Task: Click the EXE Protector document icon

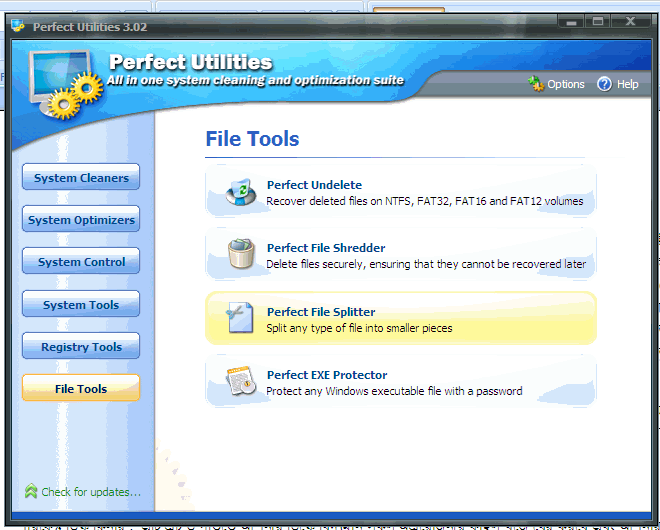Action: [241, 381]
